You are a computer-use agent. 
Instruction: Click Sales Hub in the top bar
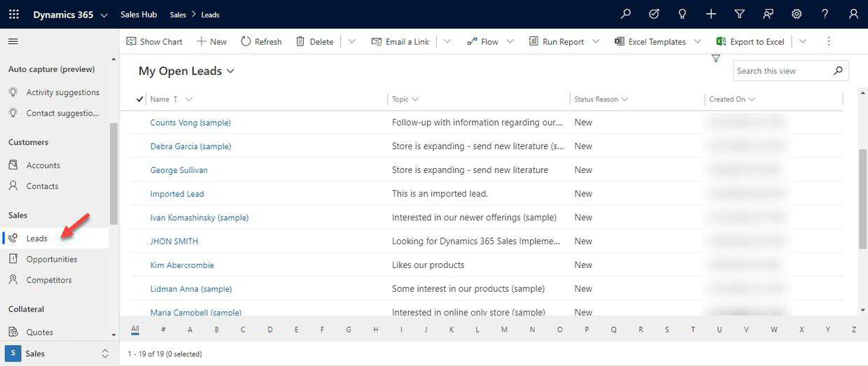139,14
